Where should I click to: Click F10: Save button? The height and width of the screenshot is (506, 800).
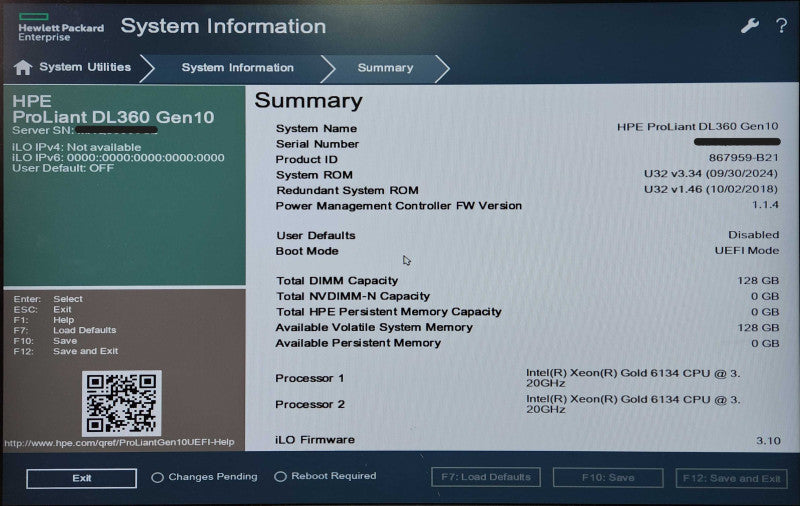tap(608, 477)
